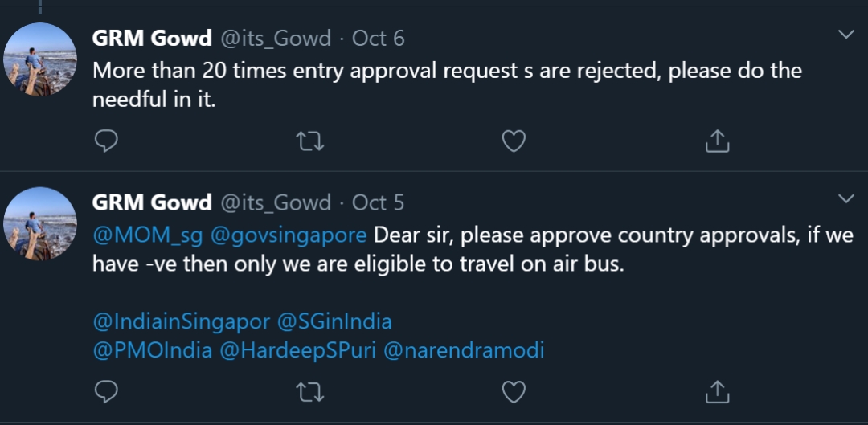Retweet the Oct 6 tweet
This screenshot has height=425, width=868.
pyautogui.click(x=310, y=141)
